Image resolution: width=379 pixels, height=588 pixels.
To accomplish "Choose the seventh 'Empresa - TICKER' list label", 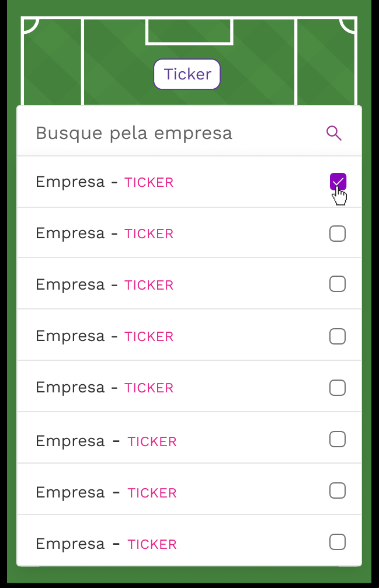I will 106,492.
